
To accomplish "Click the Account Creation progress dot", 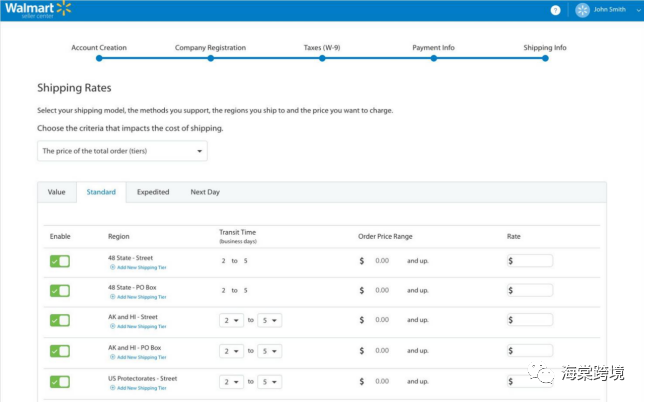I will [x=99, y=58].
